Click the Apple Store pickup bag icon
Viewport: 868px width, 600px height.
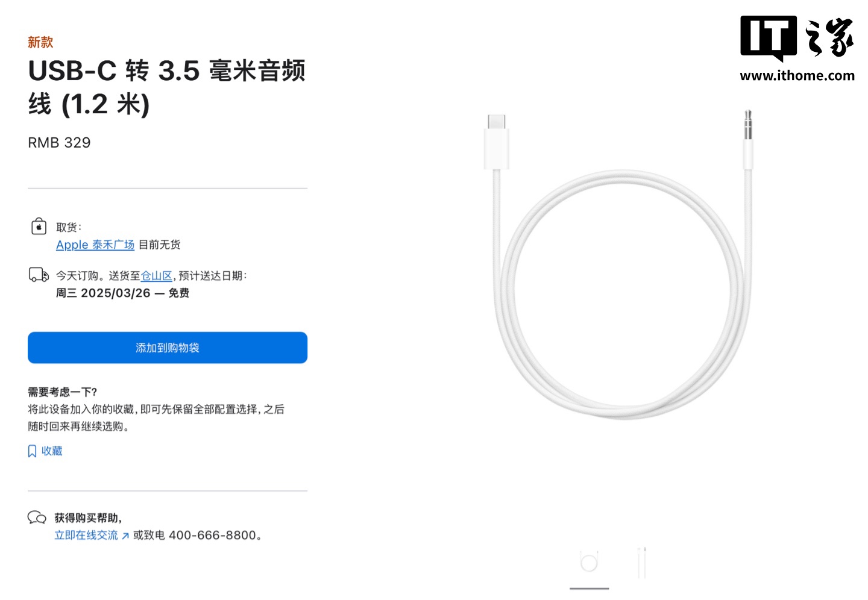tap(39, 227)
